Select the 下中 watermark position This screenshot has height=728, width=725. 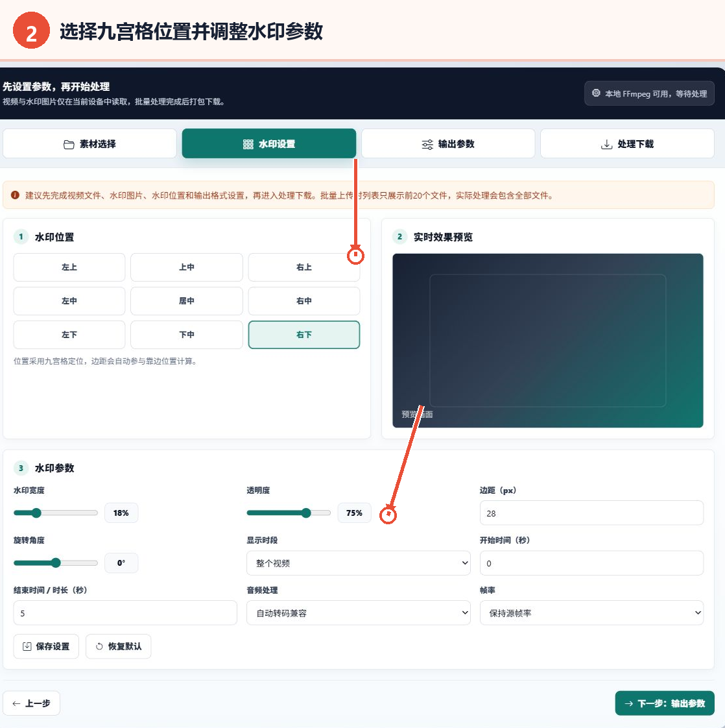pyautogui.click(x=187, y=335)
